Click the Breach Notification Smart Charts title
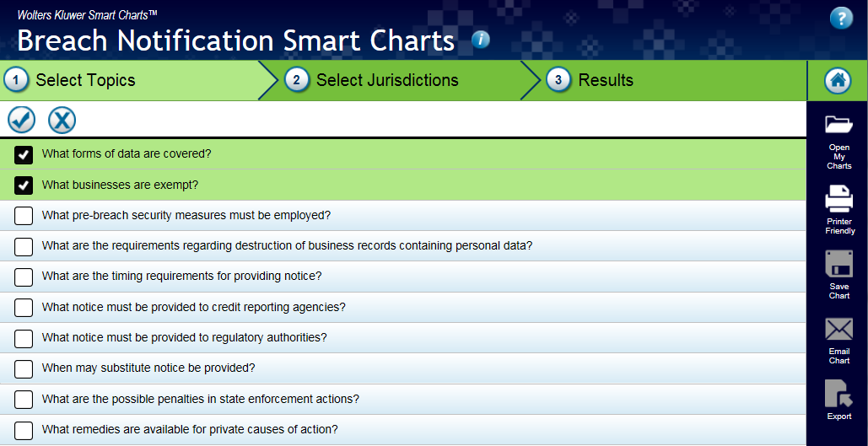 click(x=236, y=40)
